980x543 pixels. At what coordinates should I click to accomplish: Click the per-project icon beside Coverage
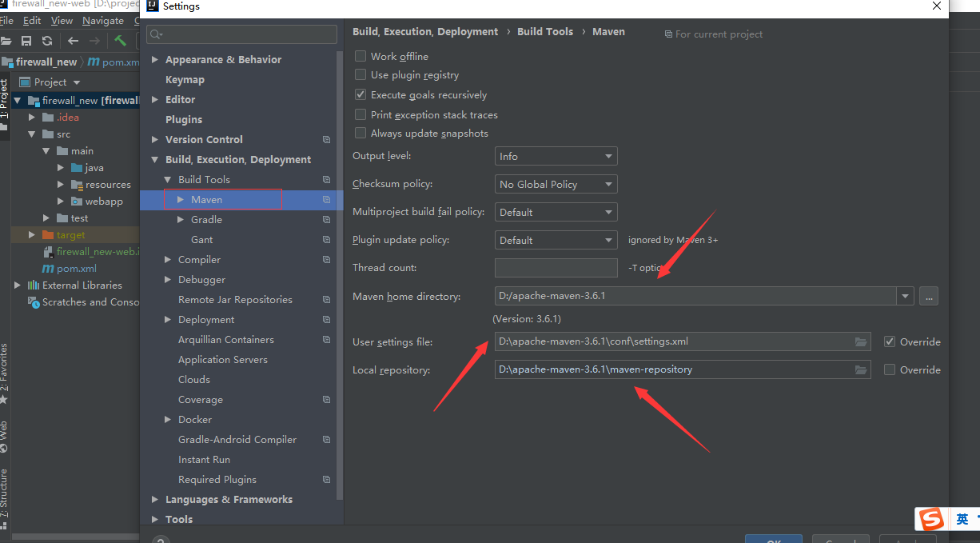click(326, 400)
